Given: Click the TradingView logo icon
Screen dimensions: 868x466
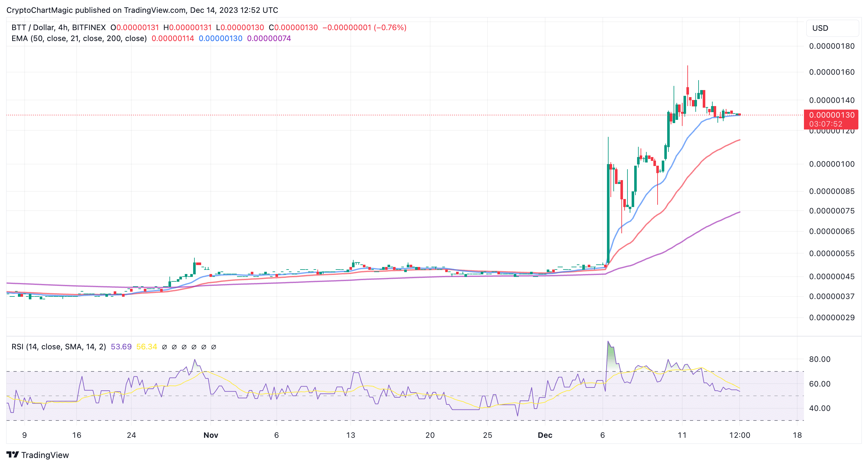Looking at the screenshot, I should point(13,454).
